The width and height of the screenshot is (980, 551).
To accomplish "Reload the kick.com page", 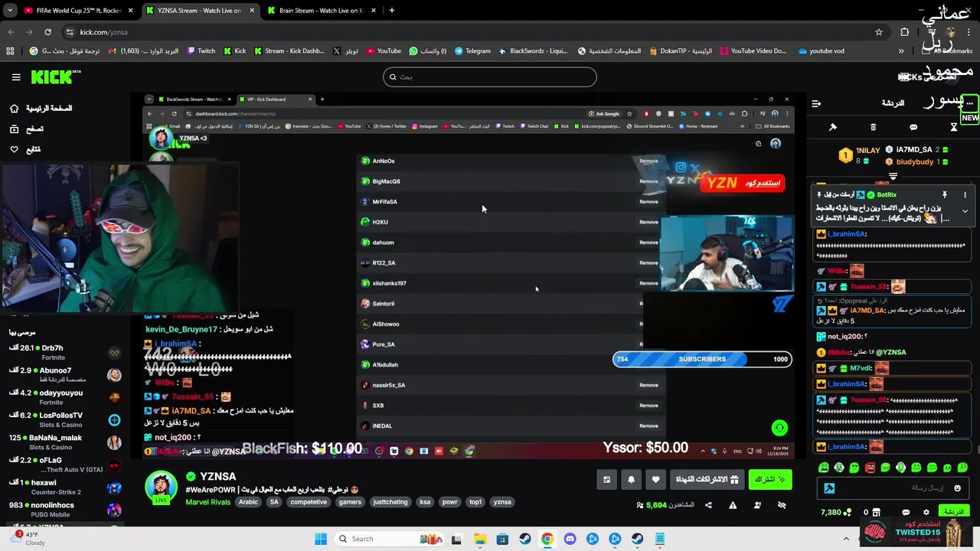I will point(47,32).
